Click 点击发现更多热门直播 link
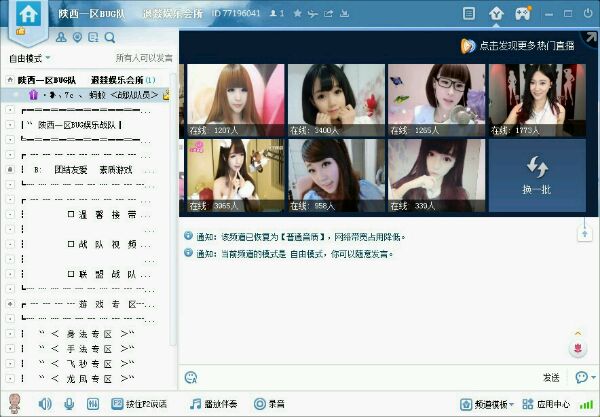Viewport: 600px width, 417px height. click(x=527, y=46)
